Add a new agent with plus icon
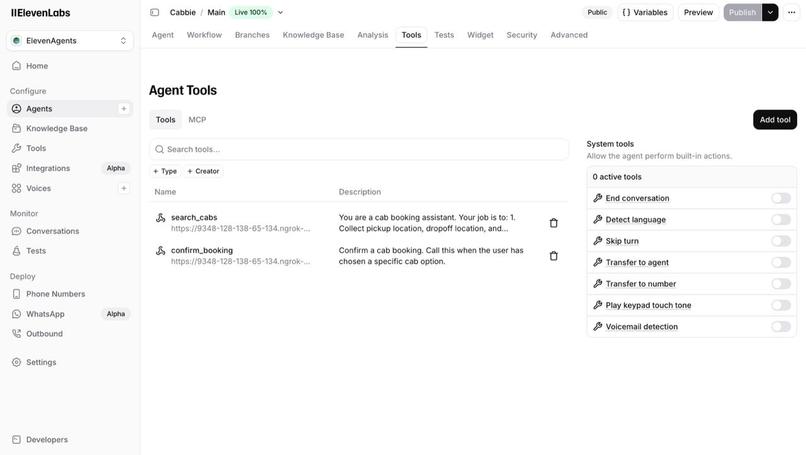This screenshot has height=455, width=806. pos(123,108)
